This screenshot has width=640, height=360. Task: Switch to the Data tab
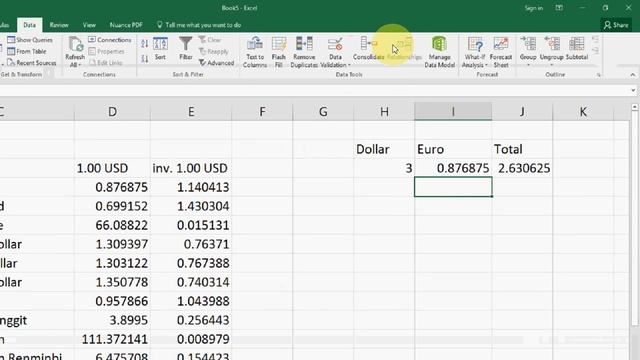coord(29,25)
